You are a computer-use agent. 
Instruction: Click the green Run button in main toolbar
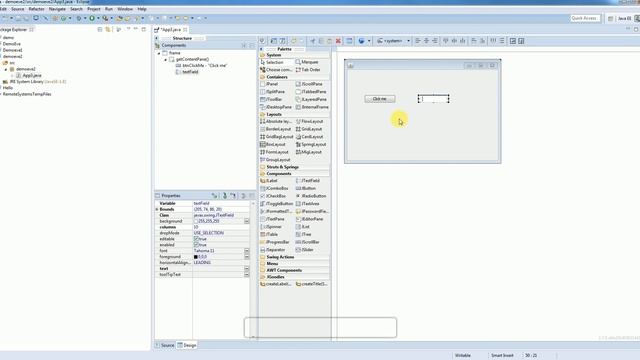[92, 18]
